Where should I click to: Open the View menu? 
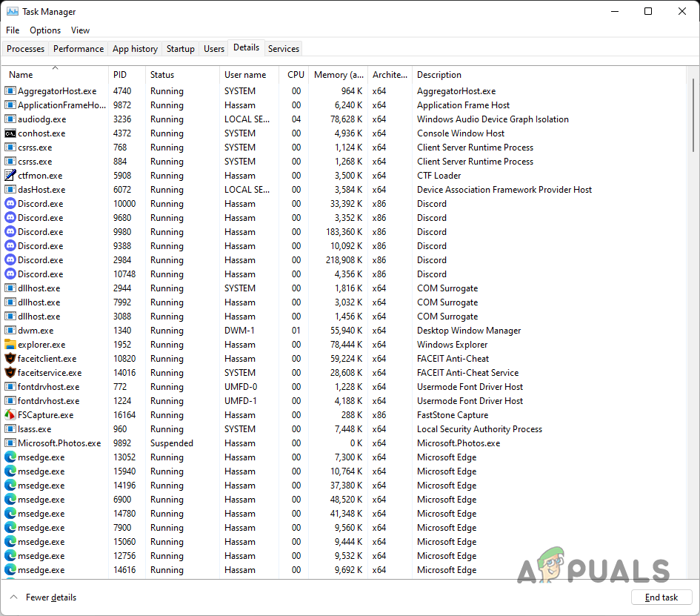coord(80,30)
